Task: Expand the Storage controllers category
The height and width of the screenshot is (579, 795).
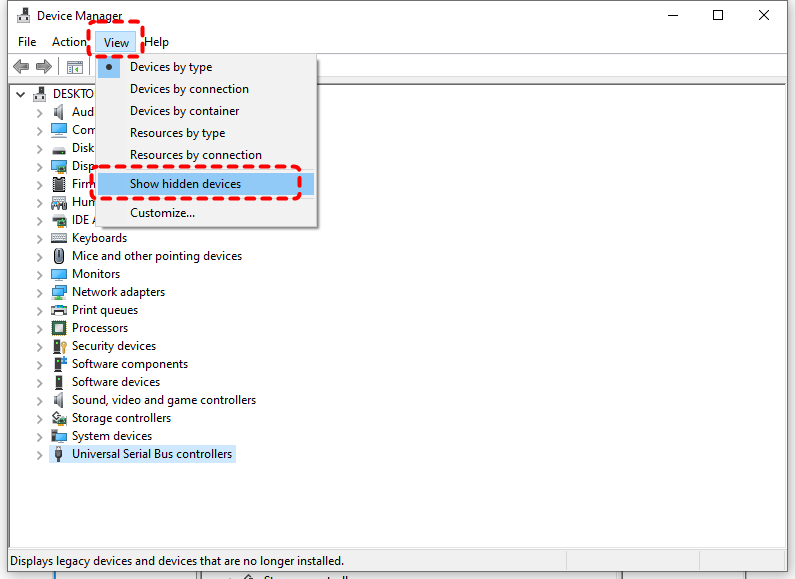Action: tap(40, 419)
